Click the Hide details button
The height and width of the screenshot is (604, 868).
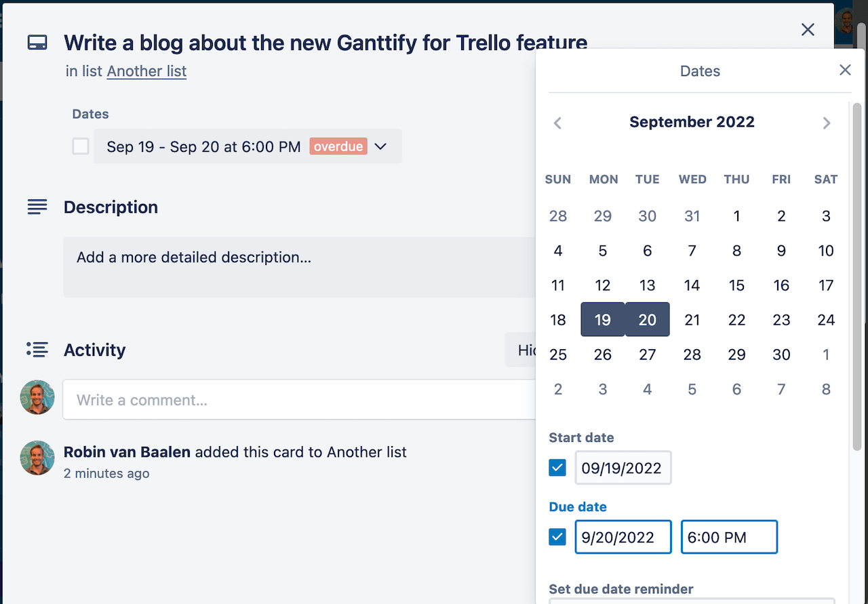[524, 350]
